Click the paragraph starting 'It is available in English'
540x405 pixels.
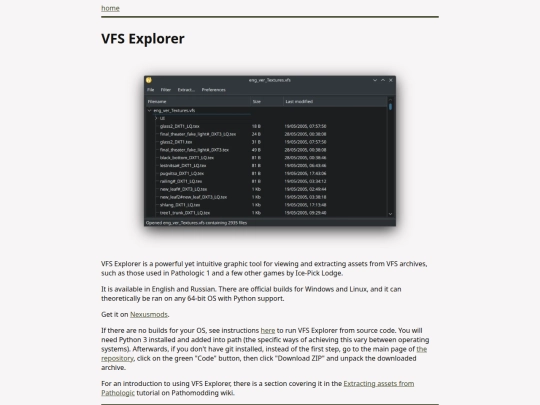(x=251, y=294)
